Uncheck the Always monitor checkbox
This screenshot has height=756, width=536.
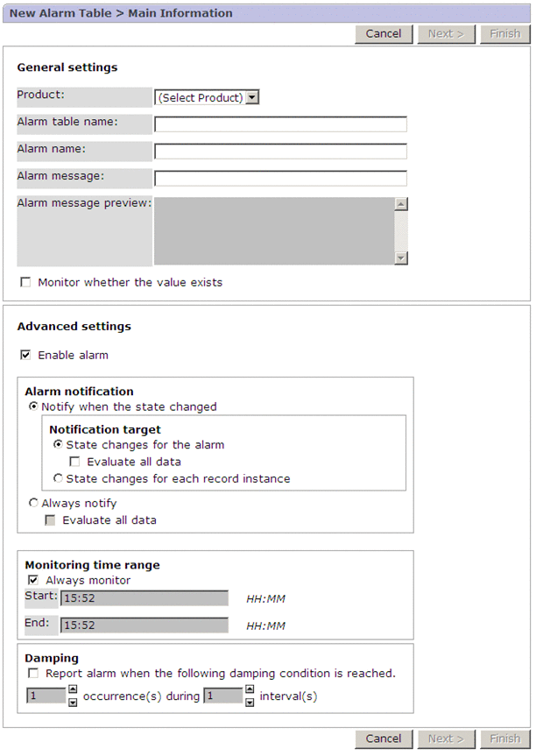click(33, 580)
